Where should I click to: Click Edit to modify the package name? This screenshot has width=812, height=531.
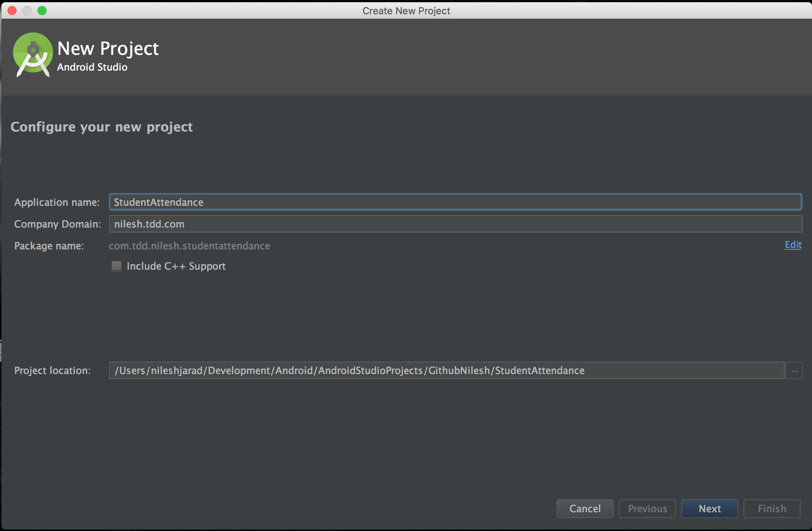pos(792,245)
